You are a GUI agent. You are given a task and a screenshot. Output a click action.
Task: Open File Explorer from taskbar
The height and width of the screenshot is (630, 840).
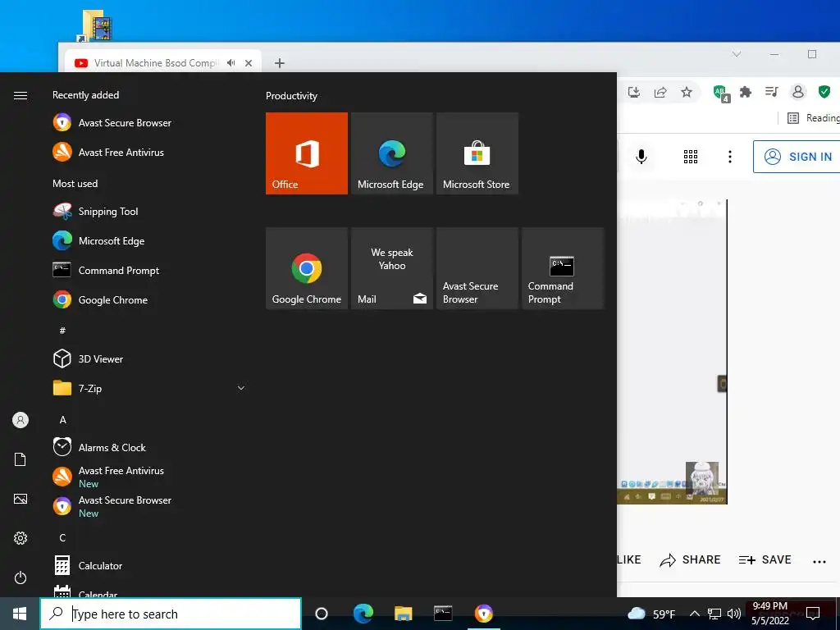(403, 614)
